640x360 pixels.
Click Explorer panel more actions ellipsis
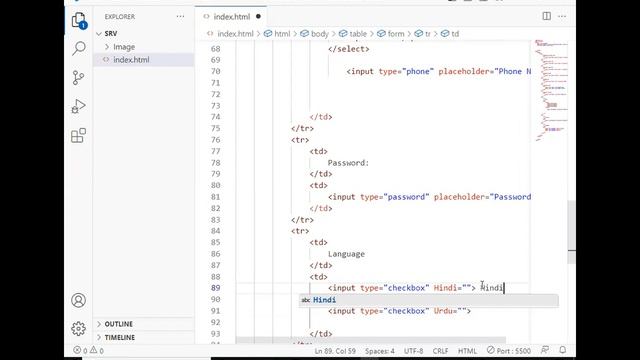point(180,17)
